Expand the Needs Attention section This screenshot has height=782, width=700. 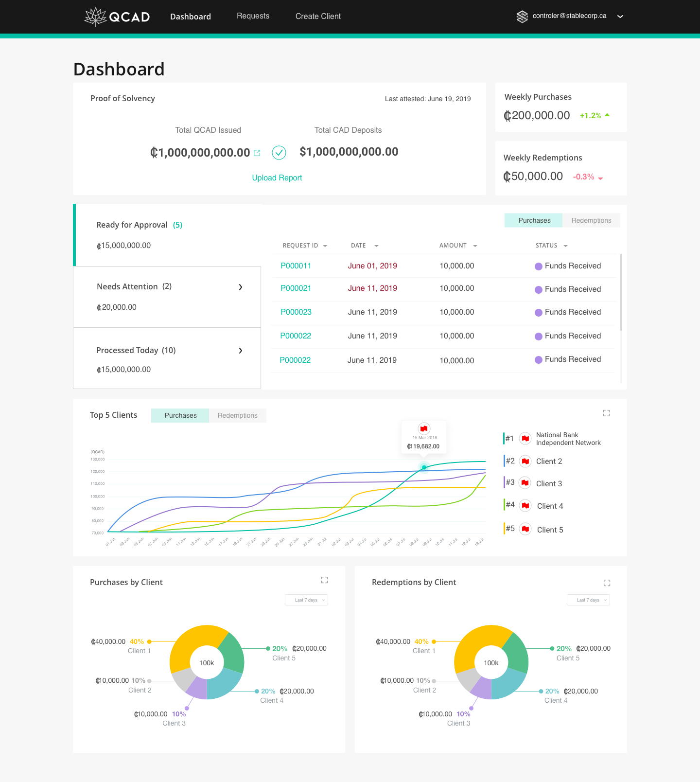(240, 287)
